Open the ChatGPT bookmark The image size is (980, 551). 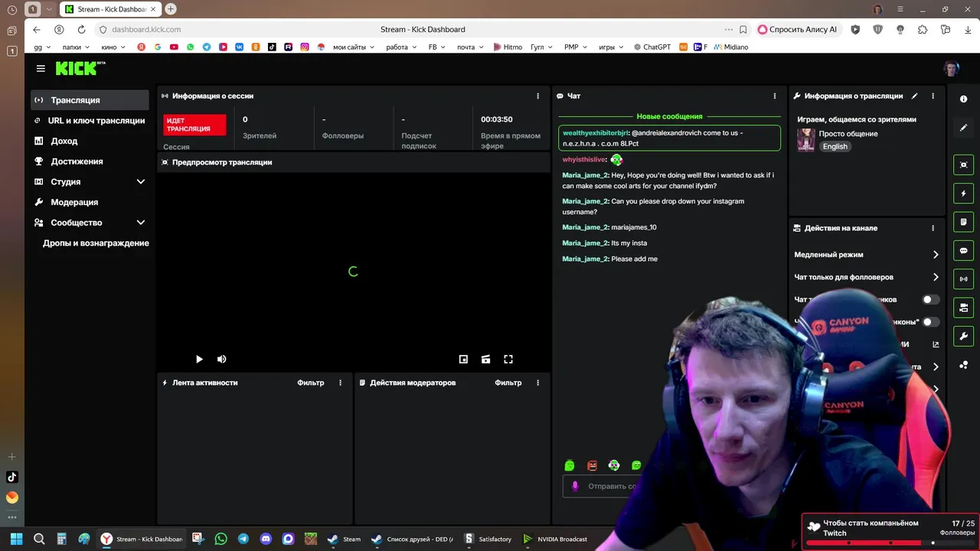pyautogui.click(x=652, y=47)
